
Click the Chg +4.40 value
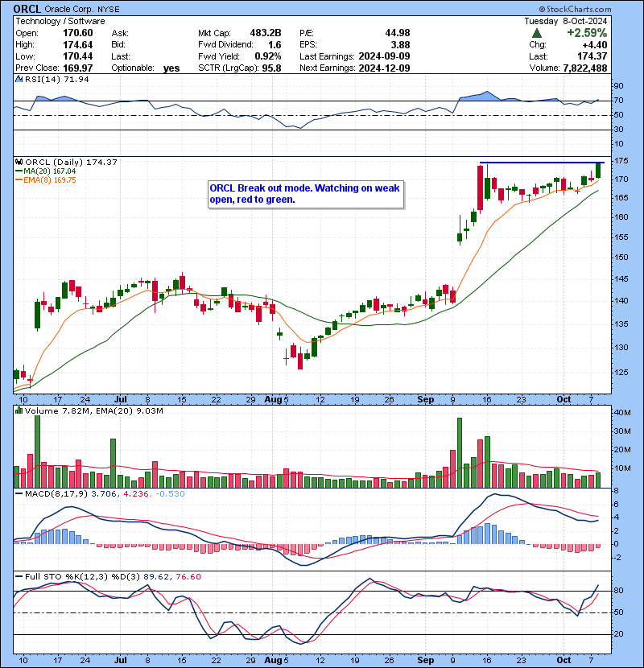tap(594, 45)
